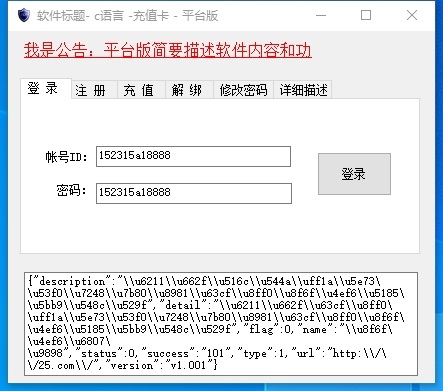Click the window title text 软件标题
The width and height of the screenshot is (443, 391).
point(61,16)
